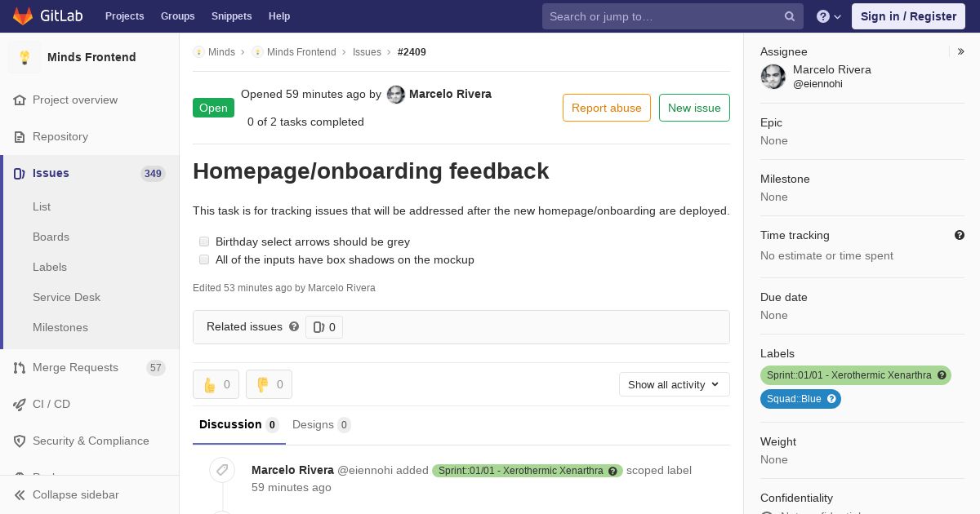Click the collapse sidebar double-chevron icon
Image resolution: width=980 pixels, height=514 pixels.
(x=20, y=494)
